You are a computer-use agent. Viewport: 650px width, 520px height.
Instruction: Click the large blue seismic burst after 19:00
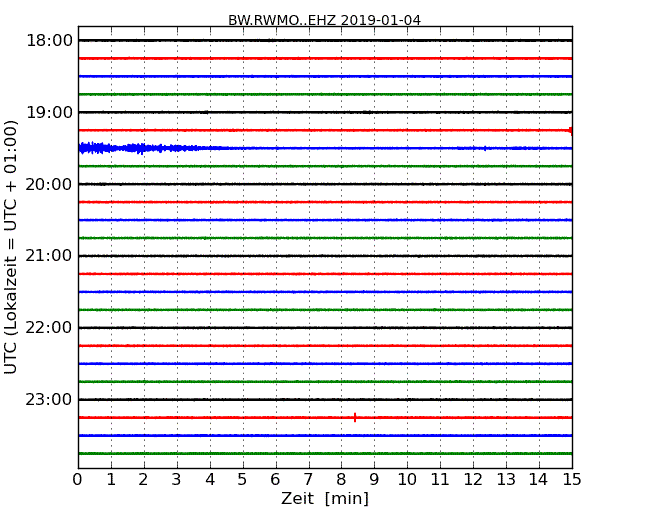137,148
